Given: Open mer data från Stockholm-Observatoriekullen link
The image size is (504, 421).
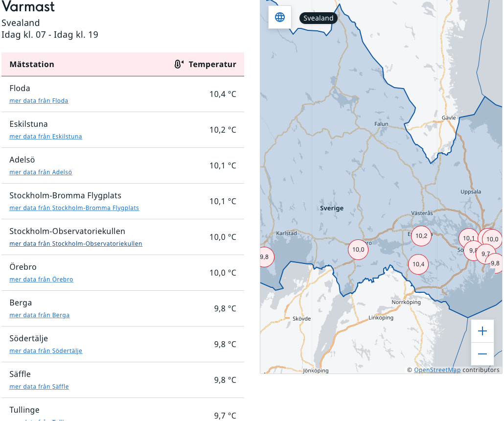Looking at the screenshot, I should [x=76, y=244].
